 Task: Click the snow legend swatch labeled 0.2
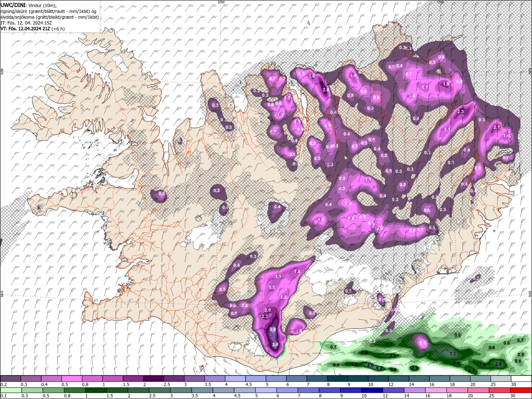pos(10,379)
